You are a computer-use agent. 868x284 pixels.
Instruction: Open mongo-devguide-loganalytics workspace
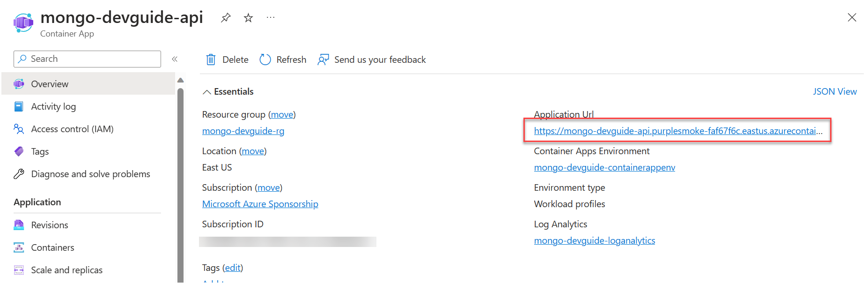tap(595, 240)
